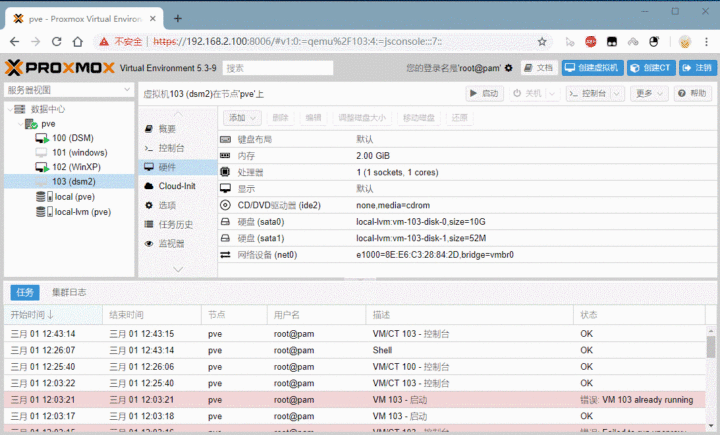The image size is (720, 435).
Task: Collapse the pve node tree
Action: (21, 124)
